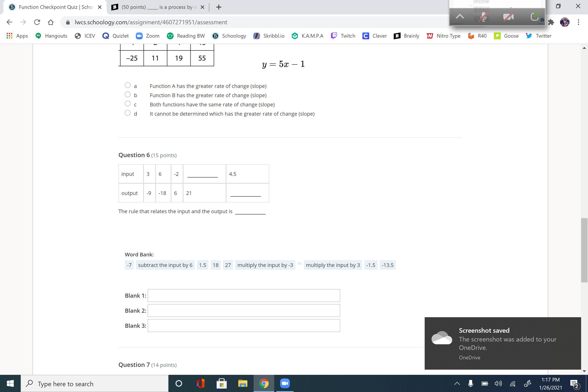This screenshot has width=588, height=392.
Task: Switch to the Brainly 50 points tab
Action: (157, 7)
